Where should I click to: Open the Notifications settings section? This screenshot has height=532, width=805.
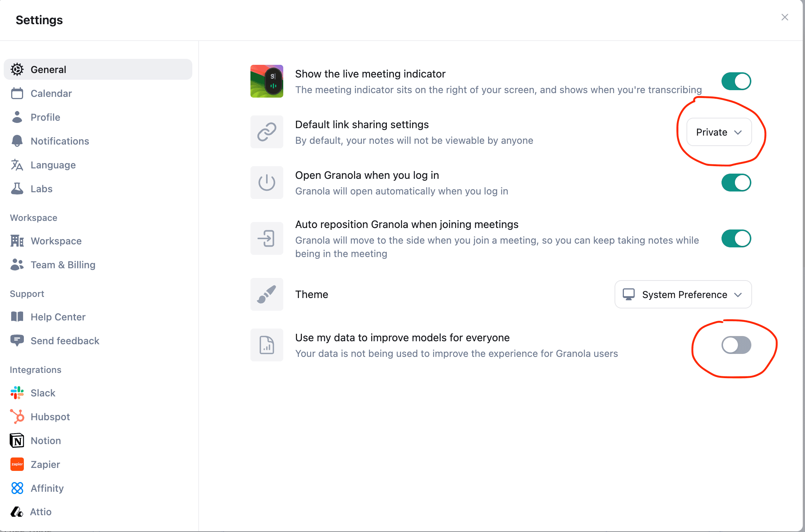(x=60, y=141)
